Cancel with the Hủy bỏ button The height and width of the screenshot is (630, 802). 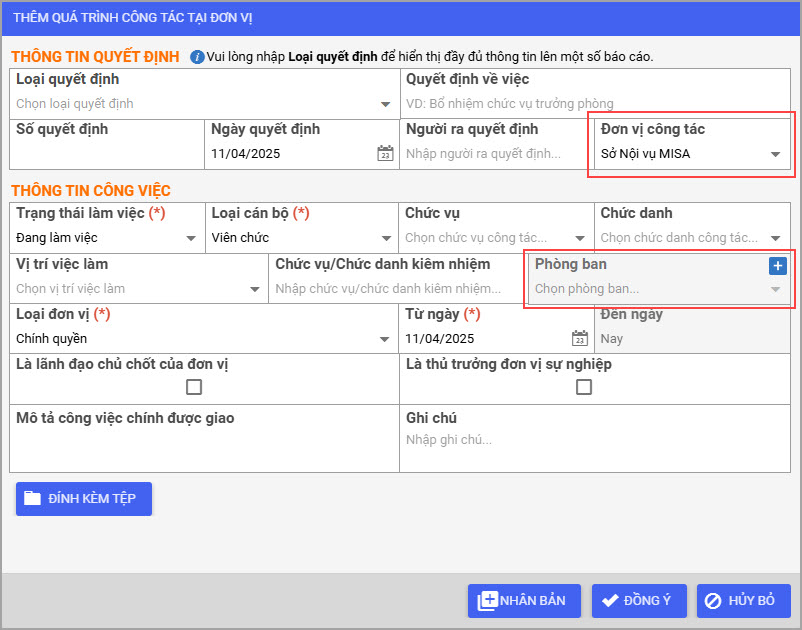coord(743,601)
